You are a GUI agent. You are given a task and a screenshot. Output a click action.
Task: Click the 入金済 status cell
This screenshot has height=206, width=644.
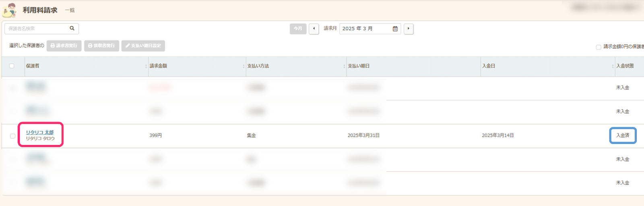click(x=623, y=135)
